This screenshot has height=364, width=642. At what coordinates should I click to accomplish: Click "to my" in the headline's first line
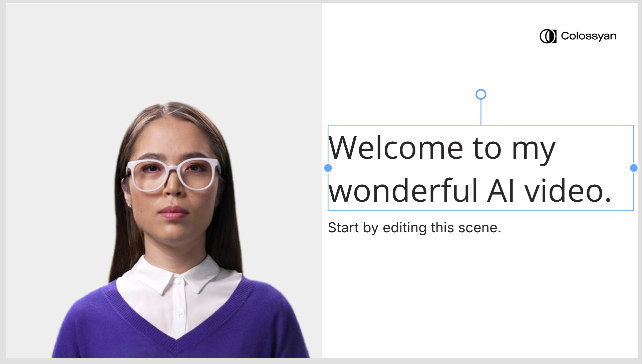[514, 148]
